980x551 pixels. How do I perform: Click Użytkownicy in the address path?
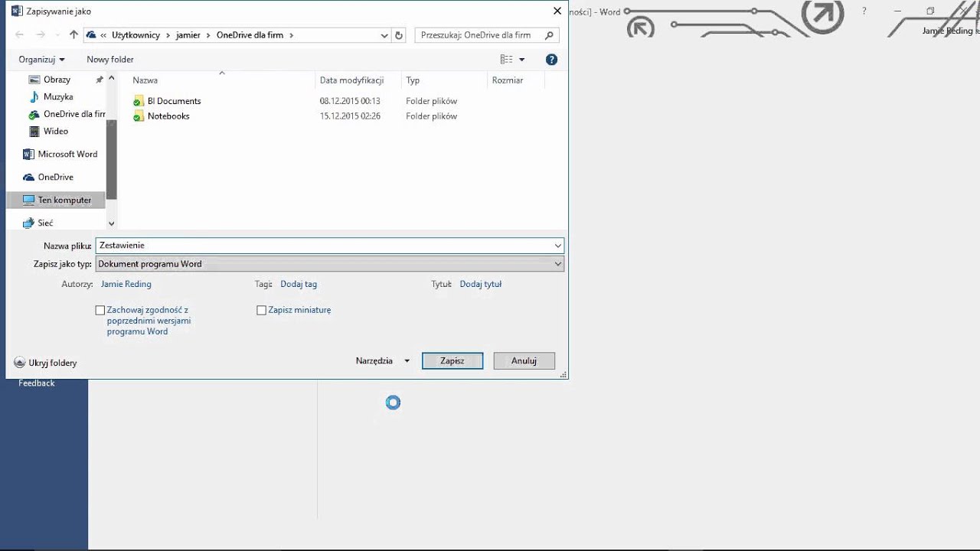click(136, 35)
